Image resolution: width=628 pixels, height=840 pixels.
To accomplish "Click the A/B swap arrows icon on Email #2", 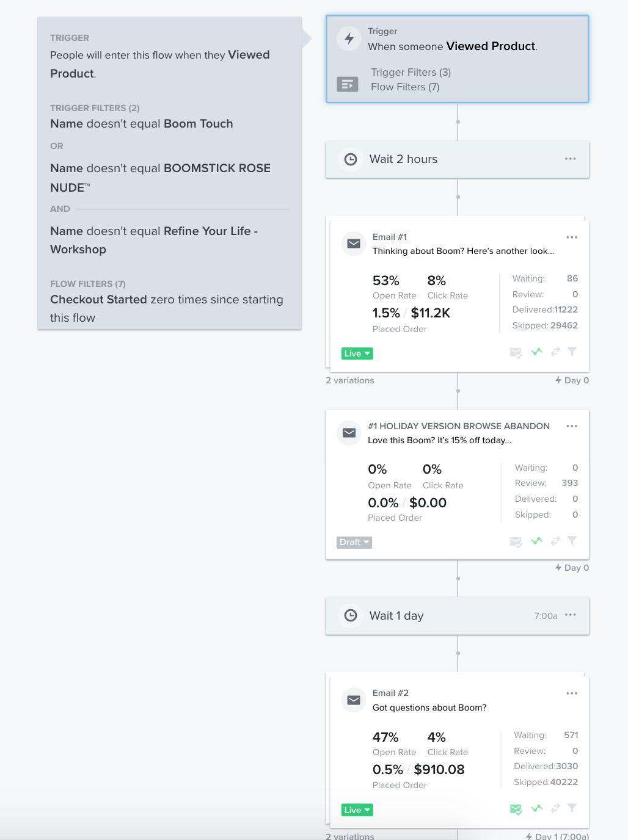I will click(555, 808).
